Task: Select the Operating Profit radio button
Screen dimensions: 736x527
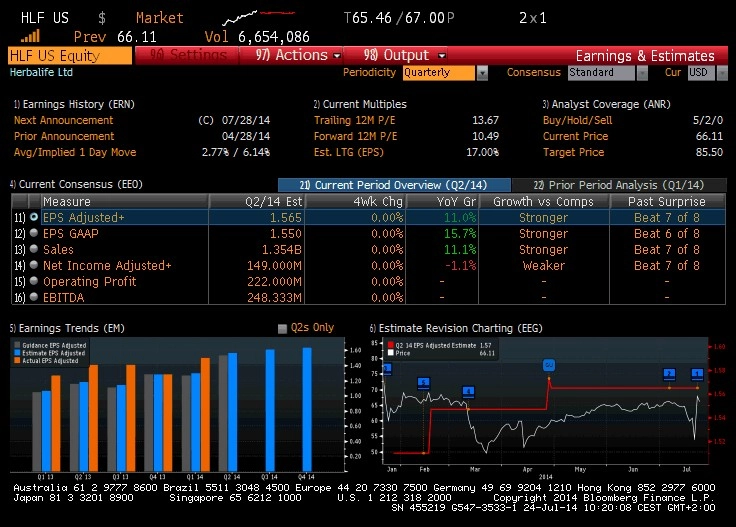Action: tap(34, 281)
